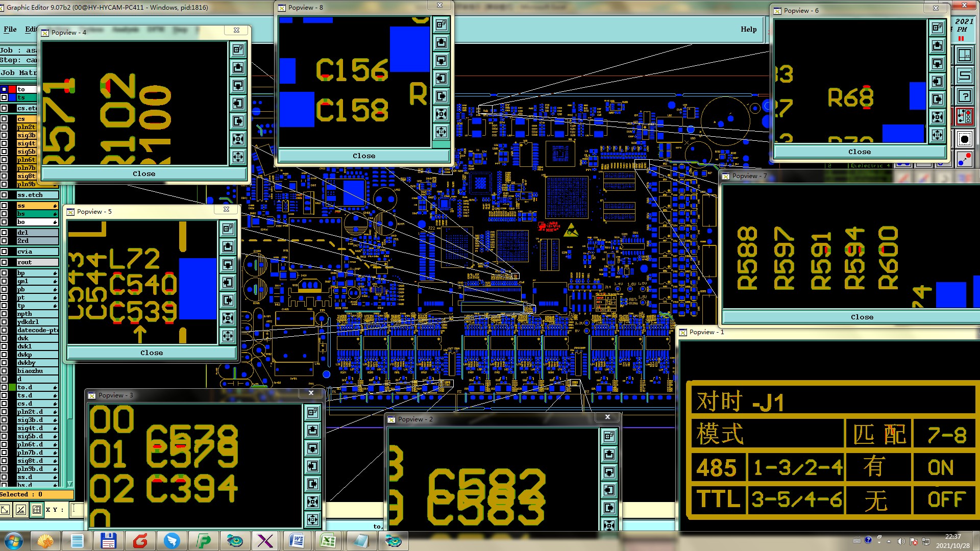Click the zoom-in arrows icon in Popview 6
Viewport: 980px width, 551px height.
click(937, 117)
